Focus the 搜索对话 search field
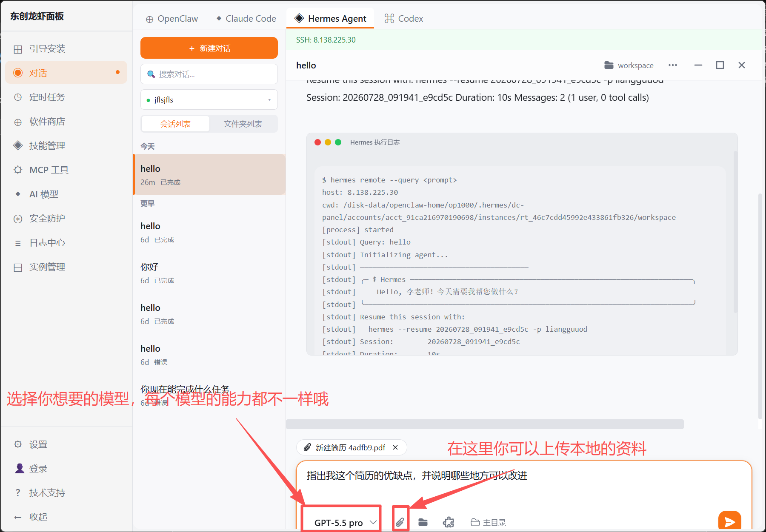This screenshot has height=532, width=766. tap(209, 74)
